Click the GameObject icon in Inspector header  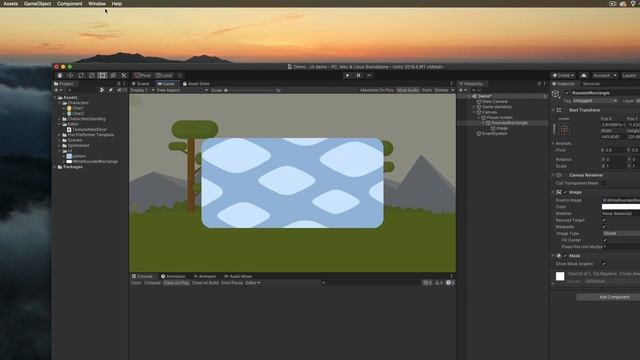pos(556,94)
